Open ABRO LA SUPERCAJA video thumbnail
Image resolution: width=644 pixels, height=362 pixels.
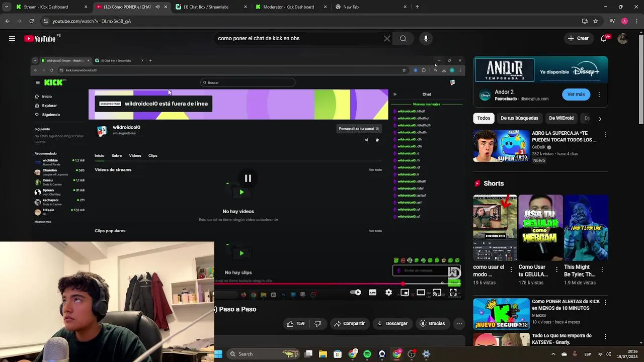pyautogui.click(x=501, y=146)
